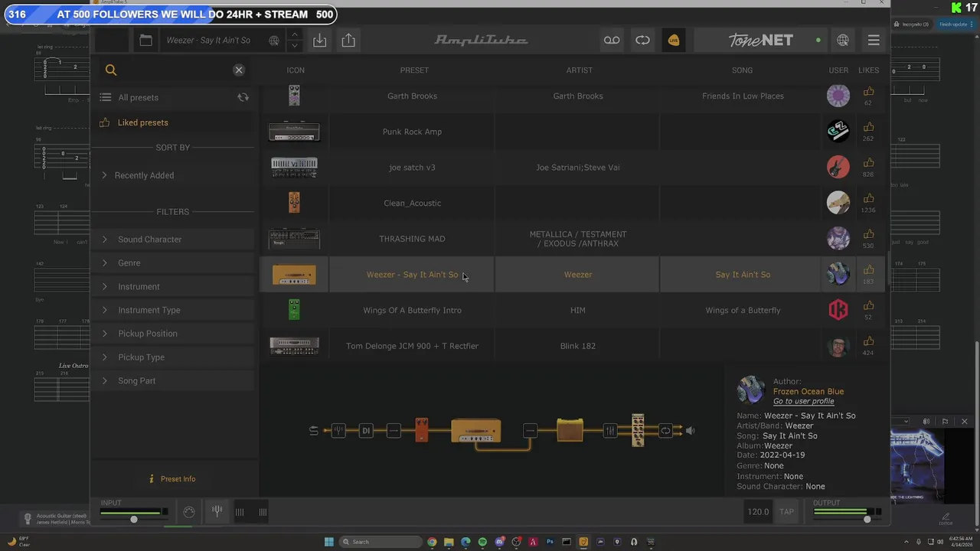Adjust the INPUT level slider

[x=134, y=520]
